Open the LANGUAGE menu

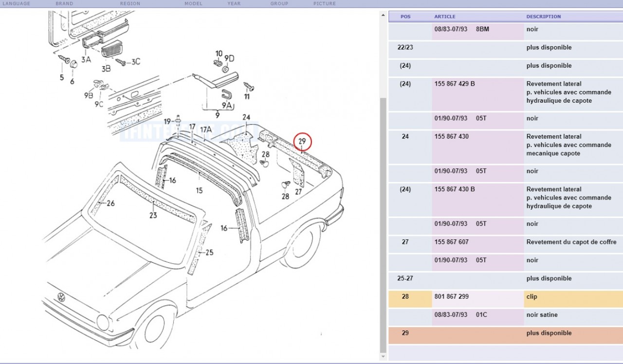(17, 3)
